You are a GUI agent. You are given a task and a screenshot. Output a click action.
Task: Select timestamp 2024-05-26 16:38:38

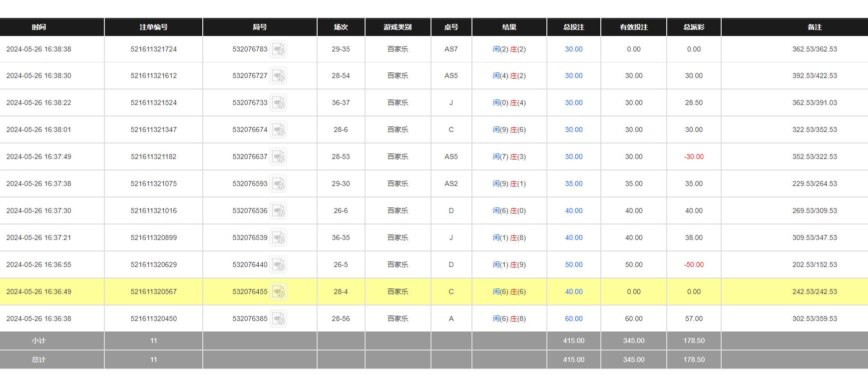coord(38,49)
